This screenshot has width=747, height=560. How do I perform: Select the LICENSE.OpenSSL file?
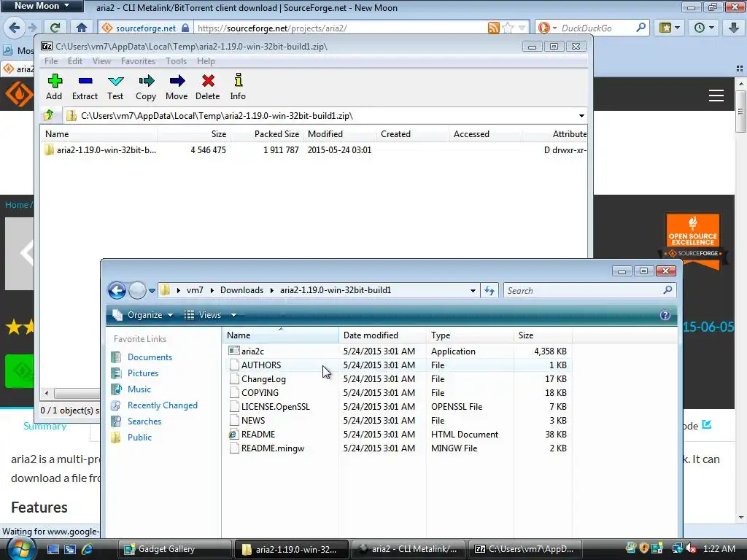(x=275, y=407)
